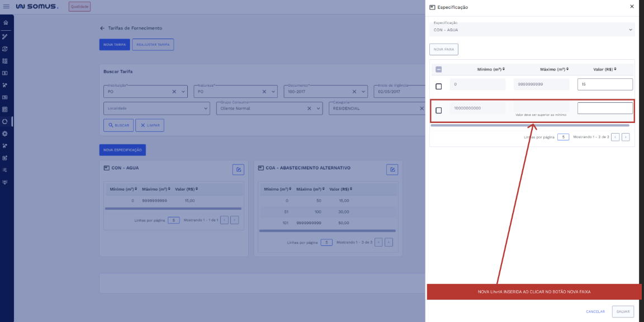Toggle the select-all checkbox in table header
Image resolution: width=644 pixels, height=322 pixels.
pos(438,70)
